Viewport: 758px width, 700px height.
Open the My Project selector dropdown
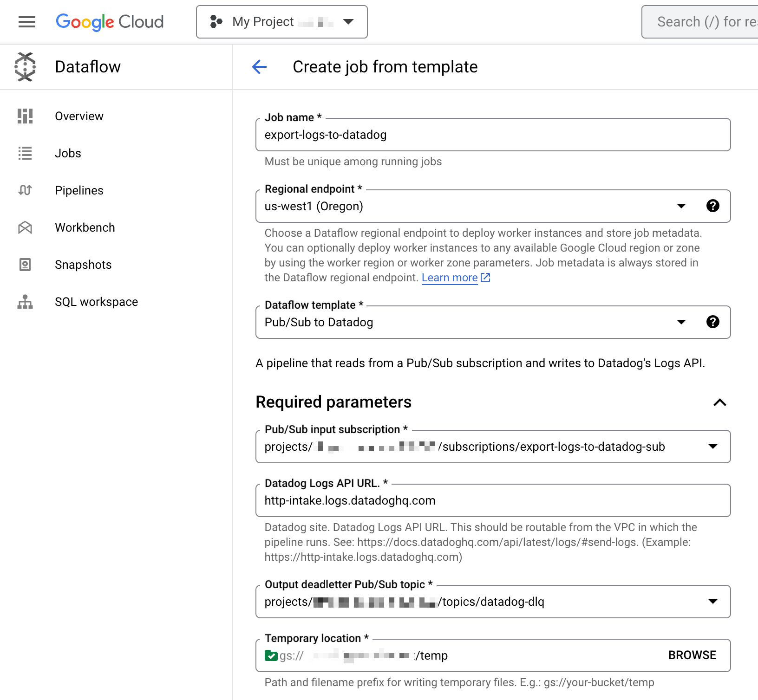tap(282, 22)
